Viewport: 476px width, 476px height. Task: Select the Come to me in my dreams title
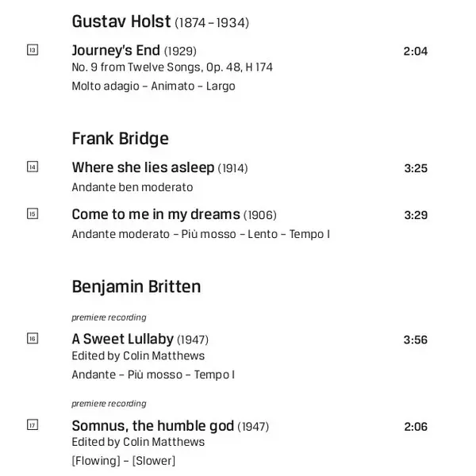coord(155,214)
